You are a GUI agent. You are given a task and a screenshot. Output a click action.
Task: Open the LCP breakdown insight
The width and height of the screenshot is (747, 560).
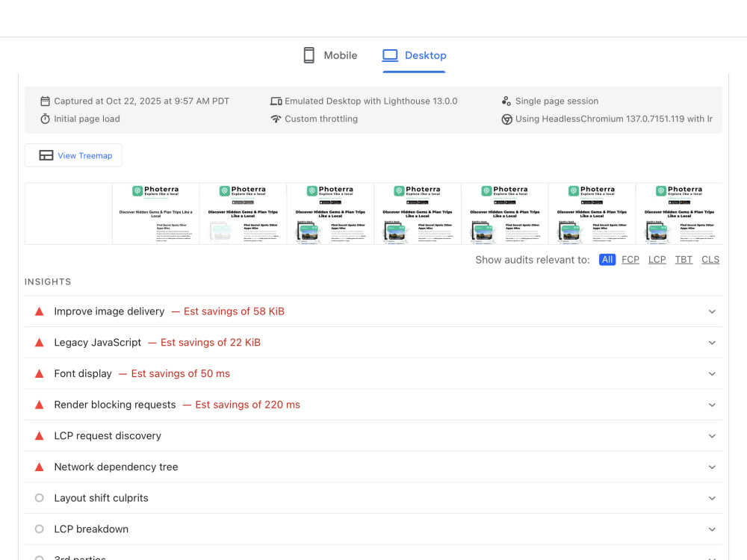[373, 529]
